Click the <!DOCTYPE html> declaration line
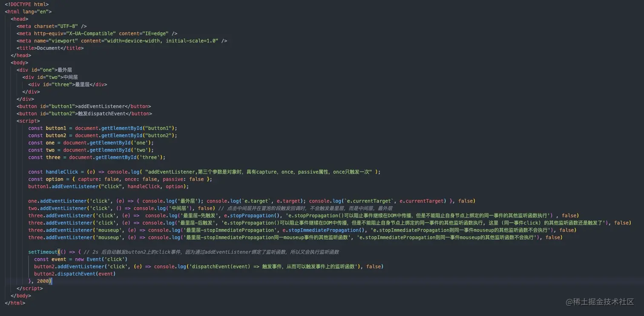 coord(27,4)
